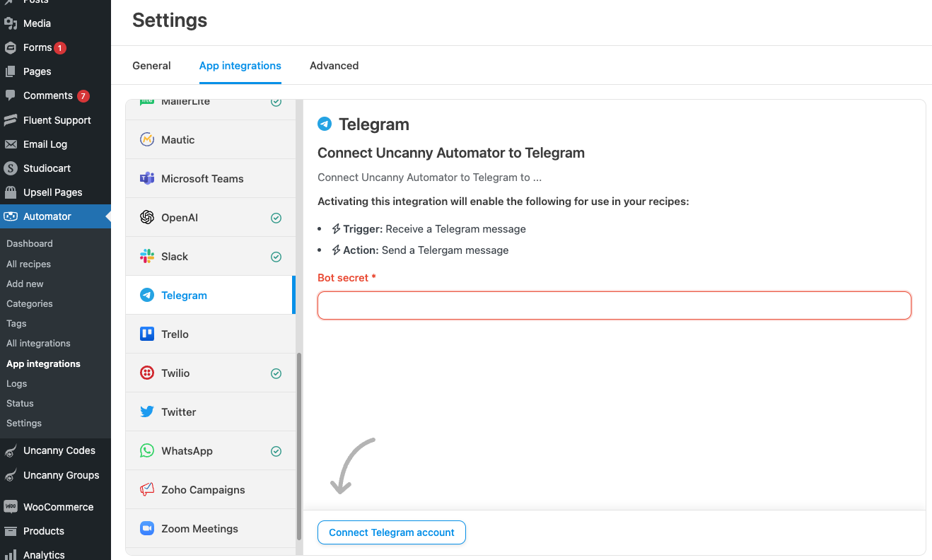The image size is (932, 560).
Task: Click the Forms icon in admin sidebar
Action: point(11,47)
